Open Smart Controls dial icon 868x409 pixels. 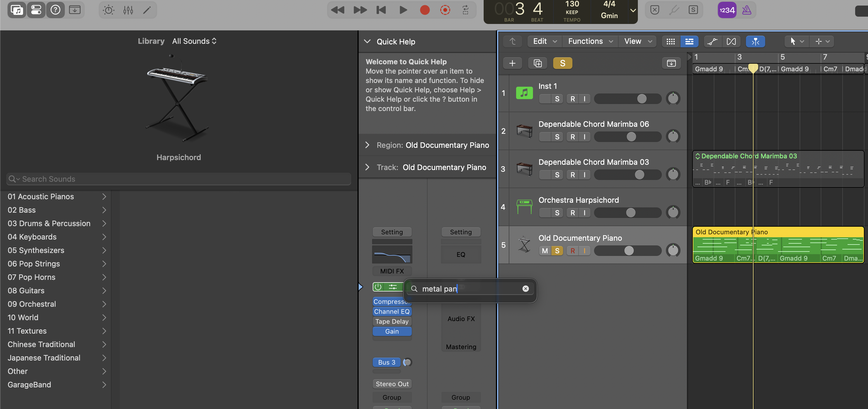pyautogui.click(x=109, y=10)
